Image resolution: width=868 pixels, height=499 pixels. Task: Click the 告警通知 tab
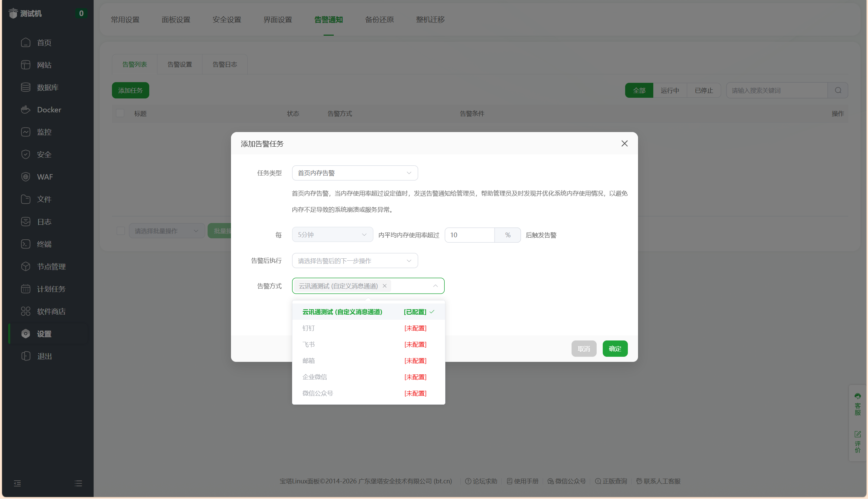328,20
